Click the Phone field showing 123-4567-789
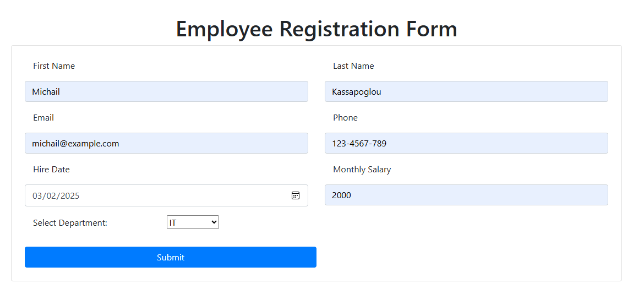Viewport: 644px width, 294px height. pos(466,143)
